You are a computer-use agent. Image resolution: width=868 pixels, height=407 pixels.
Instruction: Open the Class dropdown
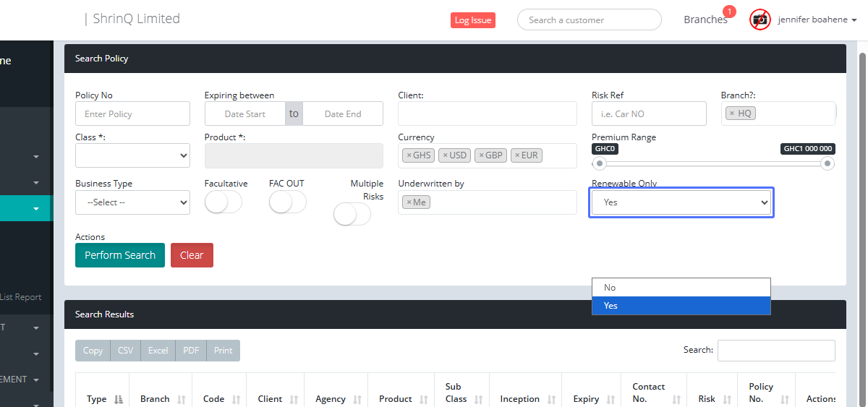132,155
